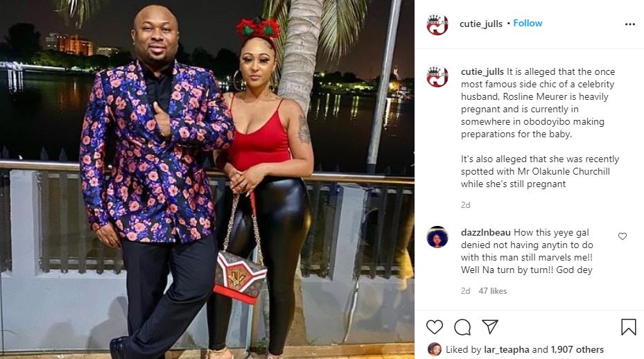Open dazzlnbeau's profile avatar
Viewport: 644px width, 359px height.
tap(437, 237)
